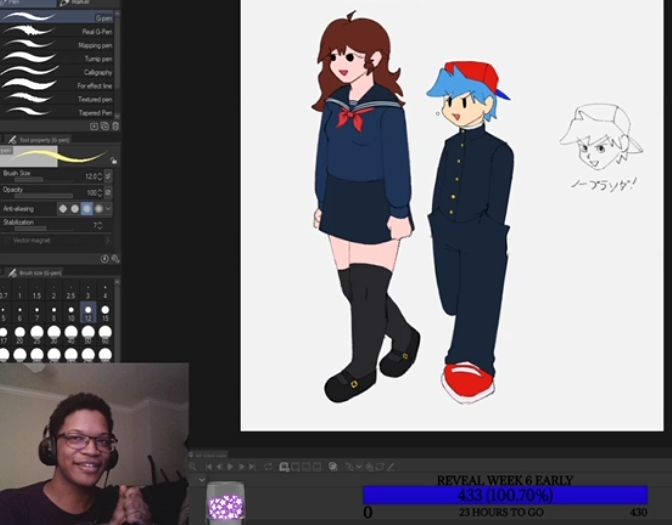Click the star-filled jar overlay

pyautogui.click(x=226, y=502)
